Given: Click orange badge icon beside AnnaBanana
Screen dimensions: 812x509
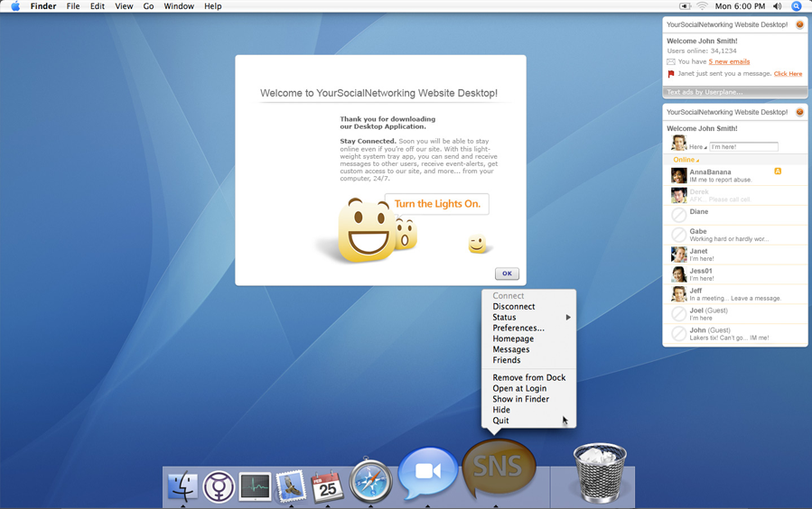Looking at the screenshot, I should click(x=777, y=171).
